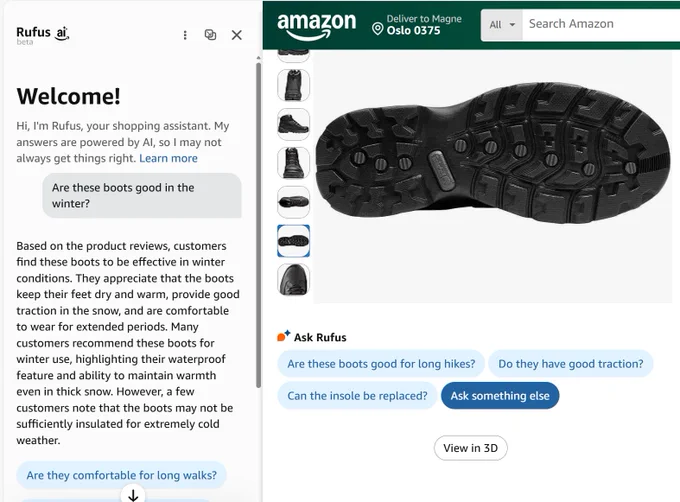Click the View in 3D button
The width and height of the screenshot is (680, 502).
click(x=471, y=448)
